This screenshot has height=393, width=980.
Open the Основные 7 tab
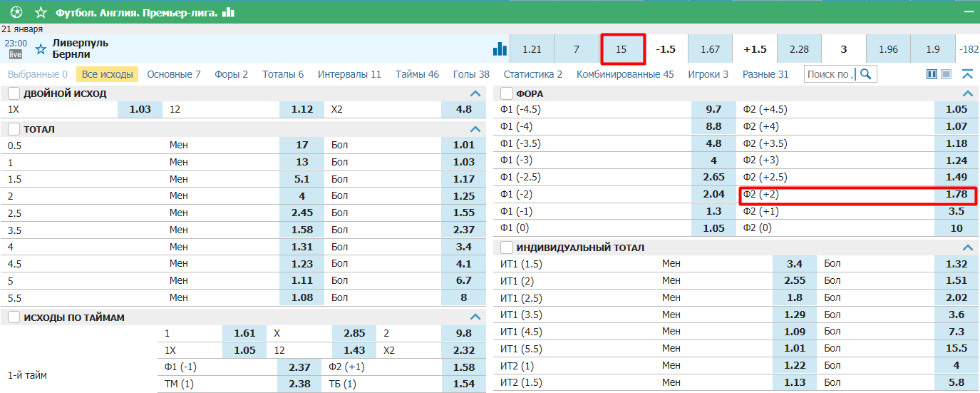click(174, 74)
